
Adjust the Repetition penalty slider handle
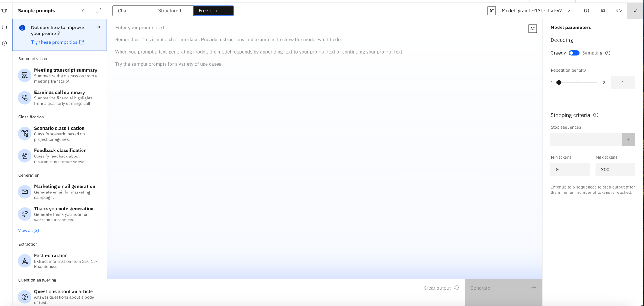(559, 82)
